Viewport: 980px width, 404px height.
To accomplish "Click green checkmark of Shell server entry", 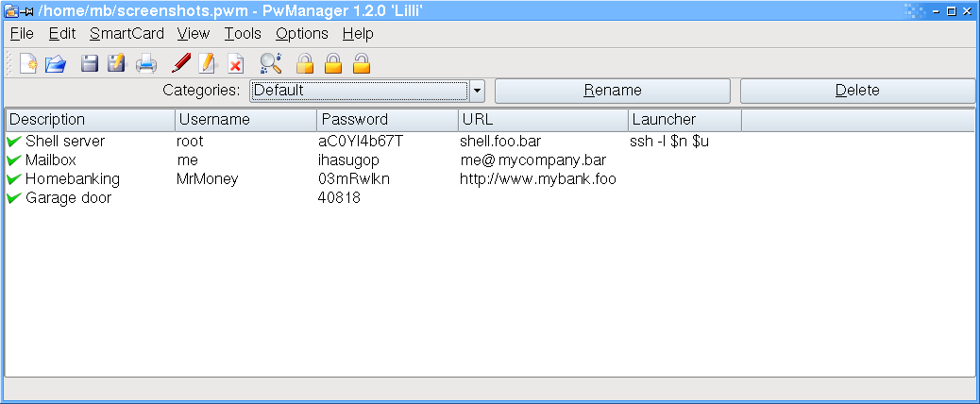I will (x=14, y=142).
